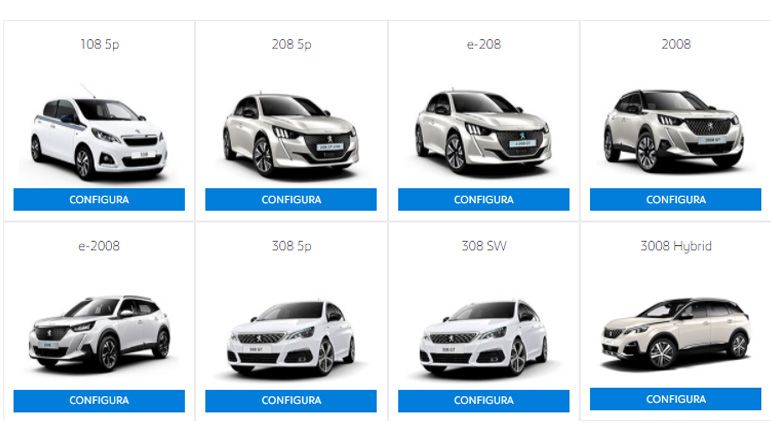Click the CONFIGURA button under 108 5p

[99, 200]
